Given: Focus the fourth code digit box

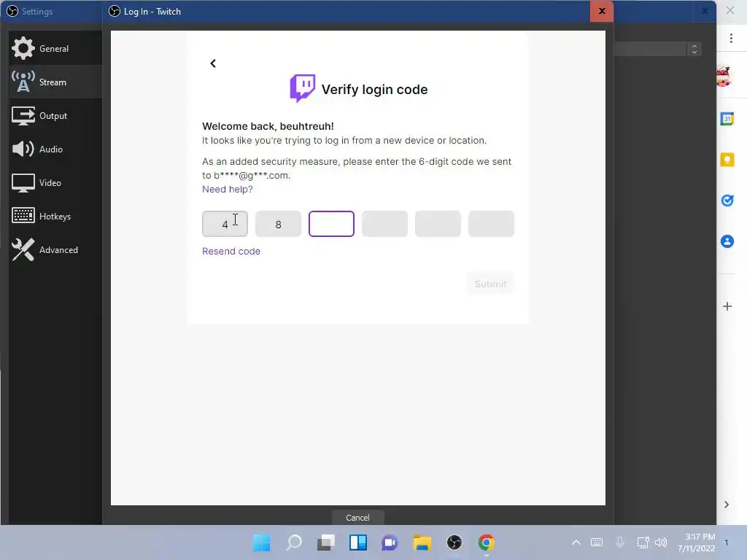Looking at the screenshot, I should pos(384,224).
